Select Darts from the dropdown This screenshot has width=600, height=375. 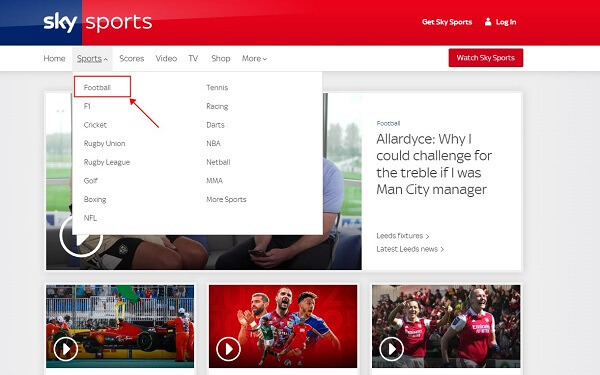tap(215, 125)
